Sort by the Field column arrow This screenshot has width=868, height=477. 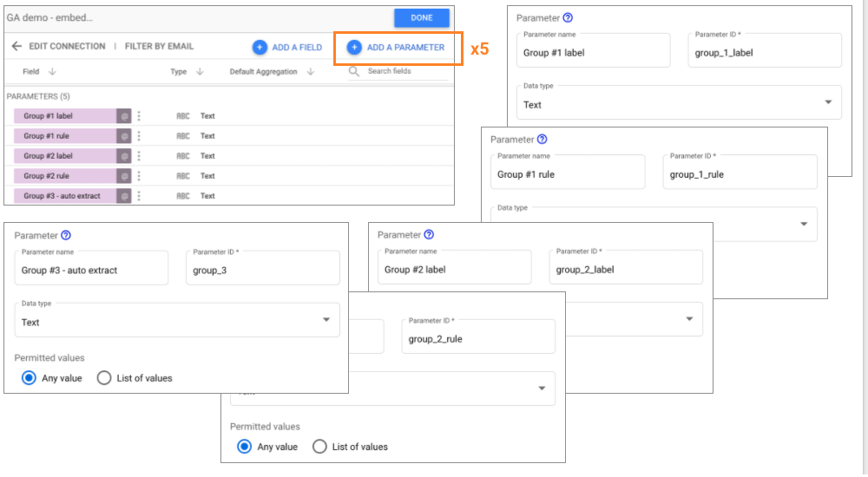52,72
